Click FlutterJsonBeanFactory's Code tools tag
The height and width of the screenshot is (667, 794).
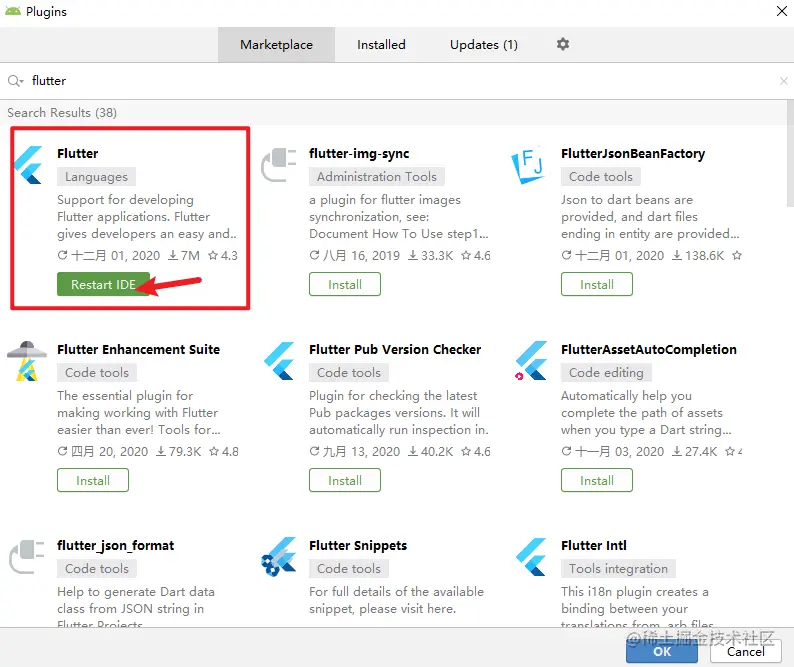click(x=601, y=177)
